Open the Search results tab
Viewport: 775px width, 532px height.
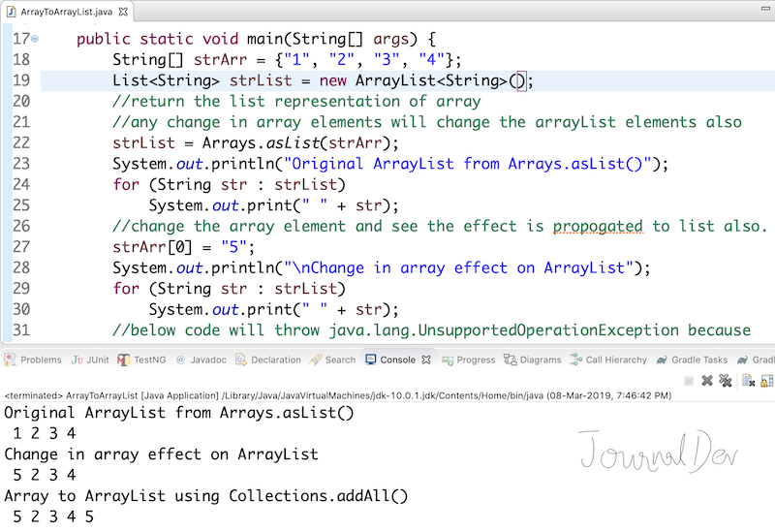(x=332, y=360)
